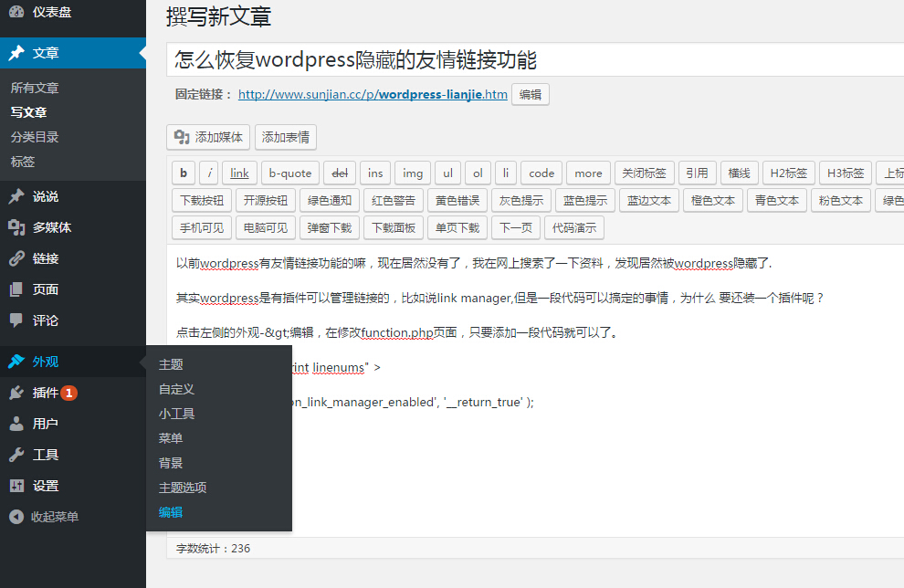Click the chain icon for 链接

[x=16, y=258]
